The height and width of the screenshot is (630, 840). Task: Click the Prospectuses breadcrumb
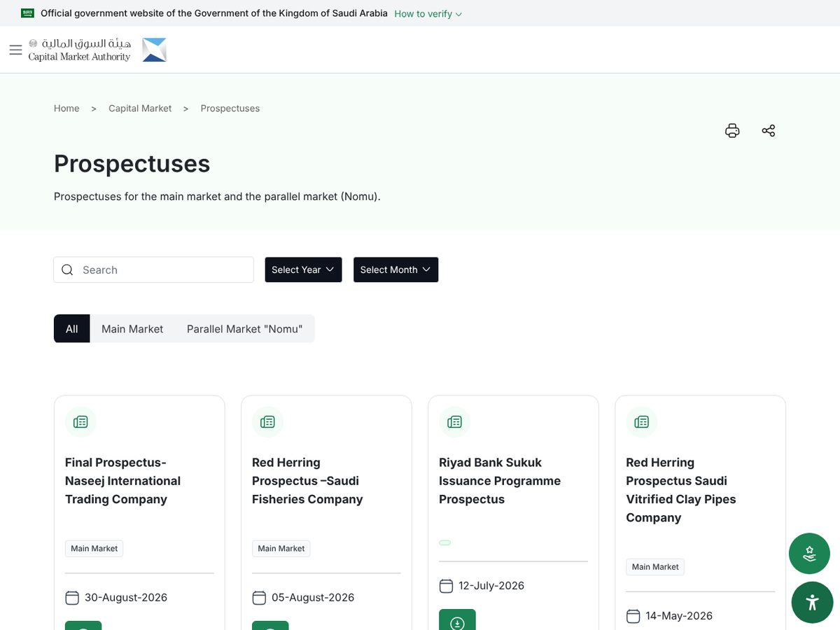[230, 108]
